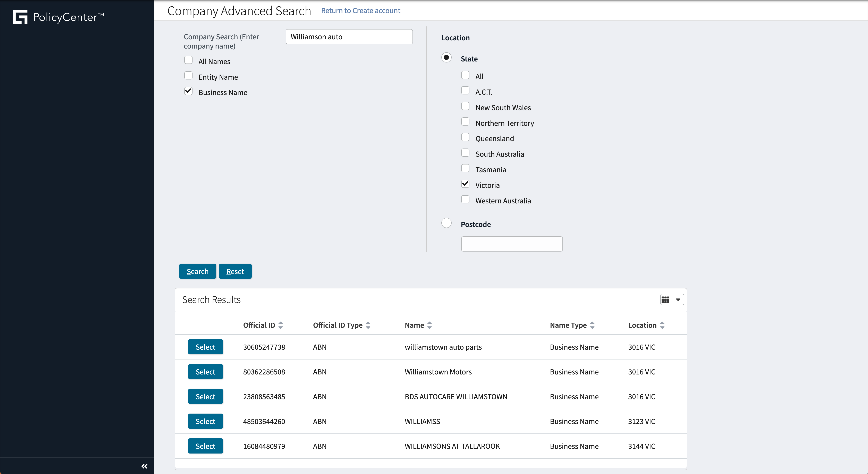Open the table grid view options icon

665,299
